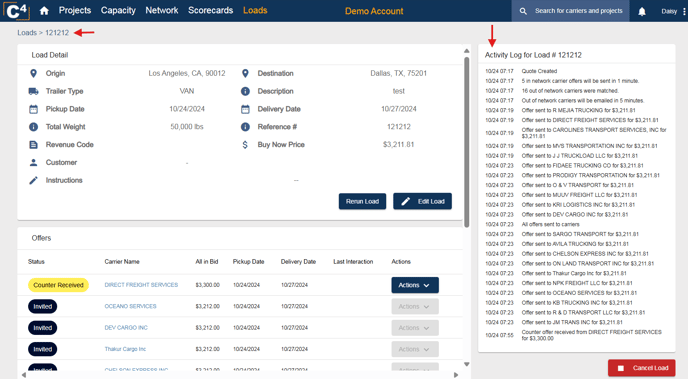Click the search magnifier icon

pyautogui.click(x=523, y=11)
